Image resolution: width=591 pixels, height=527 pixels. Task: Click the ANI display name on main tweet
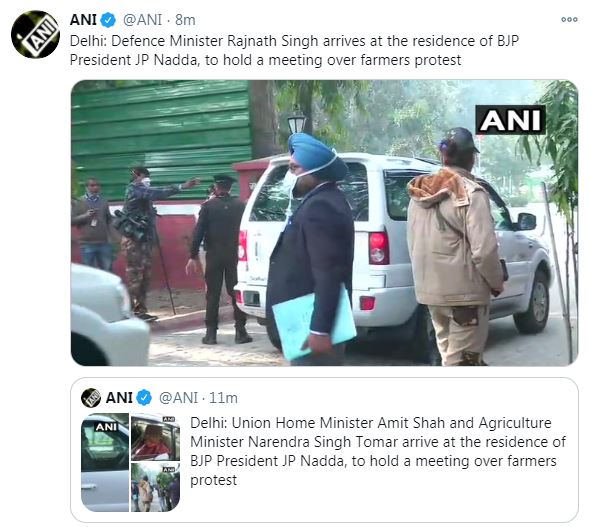[83, 20]
